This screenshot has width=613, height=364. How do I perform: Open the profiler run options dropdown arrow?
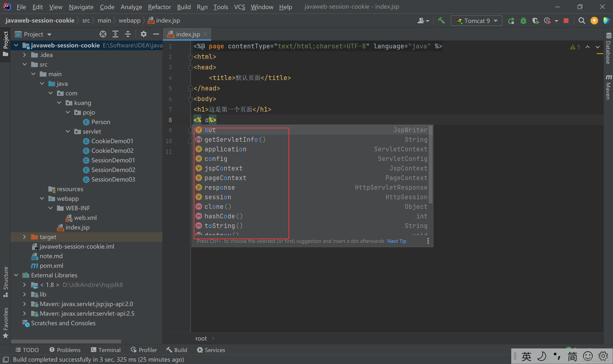point(556,21)
